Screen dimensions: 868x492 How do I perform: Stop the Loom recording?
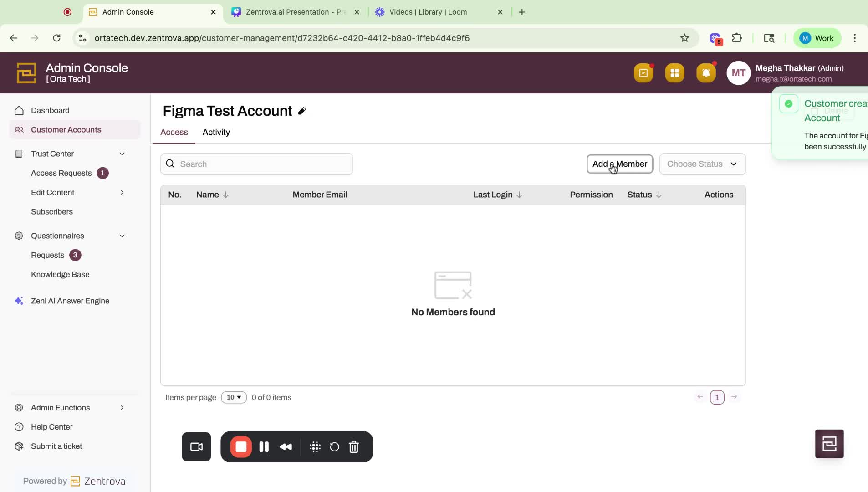[x=241, y=447]
